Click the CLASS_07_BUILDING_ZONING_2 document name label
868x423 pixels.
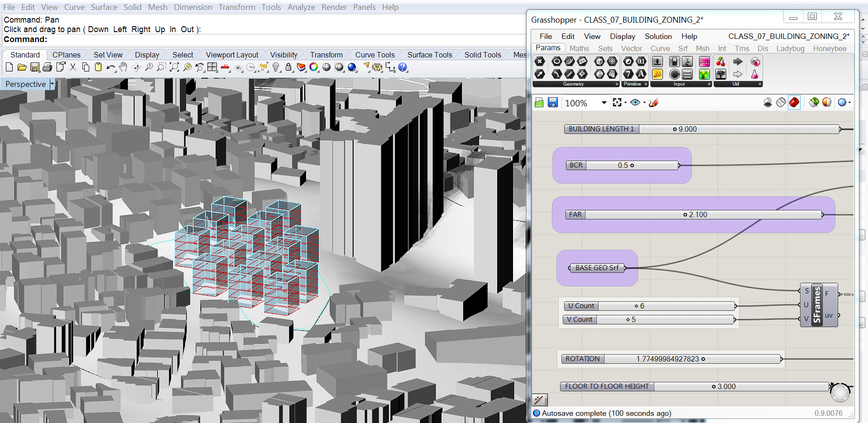pyautogui.click(x=788, y=36)
